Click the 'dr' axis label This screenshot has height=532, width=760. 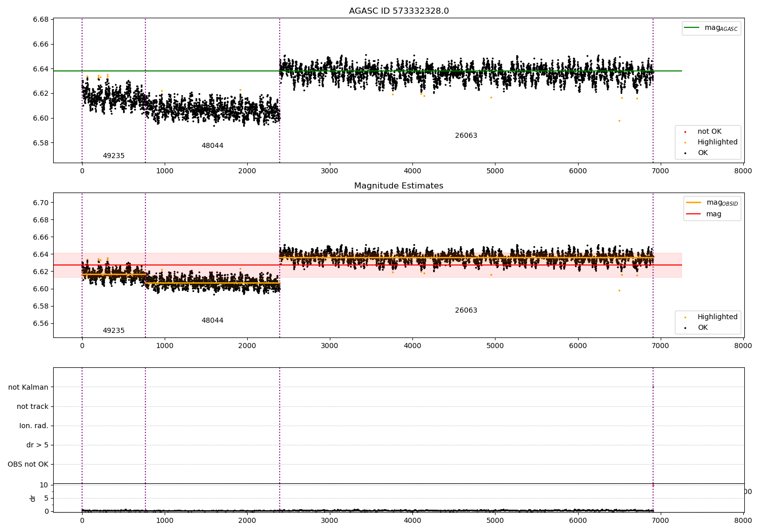click(x=33, y=498)
